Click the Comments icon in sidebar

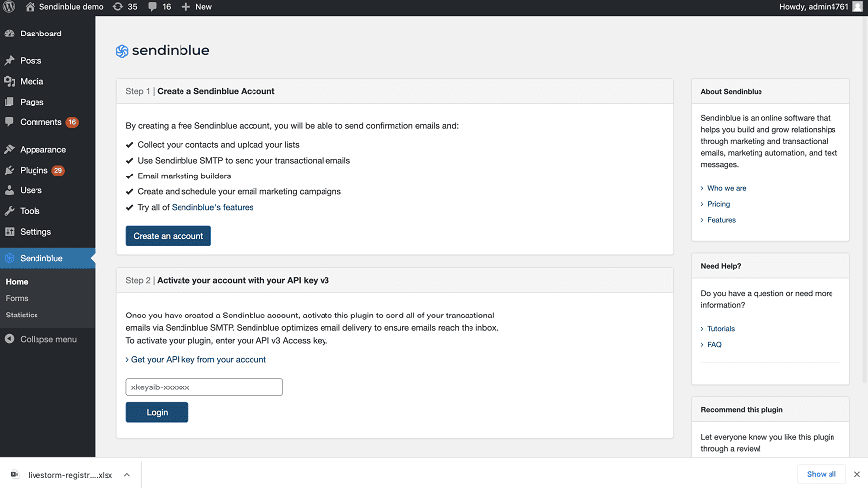pyautogui.click(x=10, y=121)
